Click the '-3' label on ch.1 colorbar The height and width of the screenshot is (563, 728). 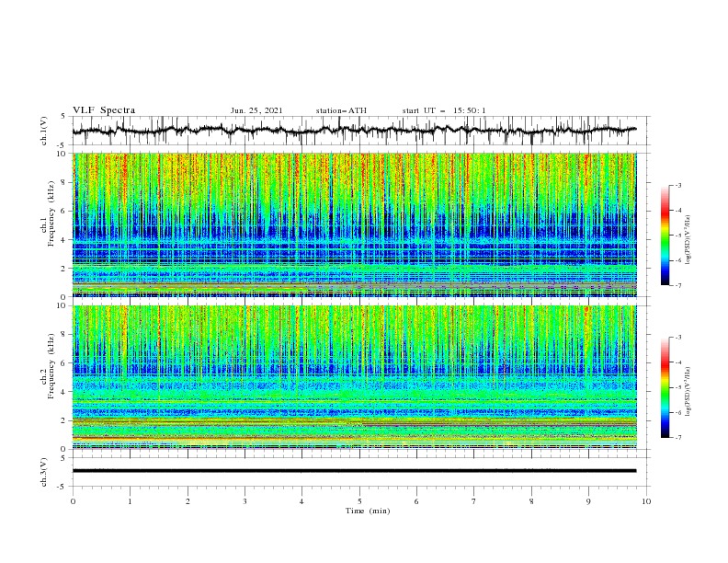(677, 185)
